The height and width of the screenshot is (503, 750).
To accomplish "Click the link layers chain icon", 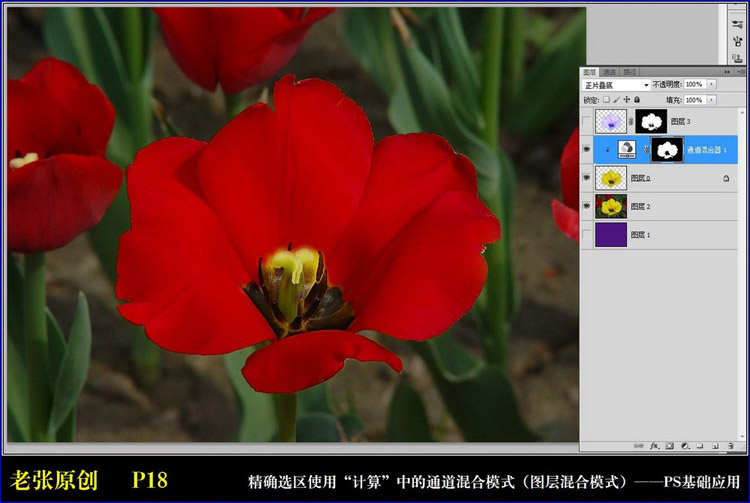I will pos(640,445).
